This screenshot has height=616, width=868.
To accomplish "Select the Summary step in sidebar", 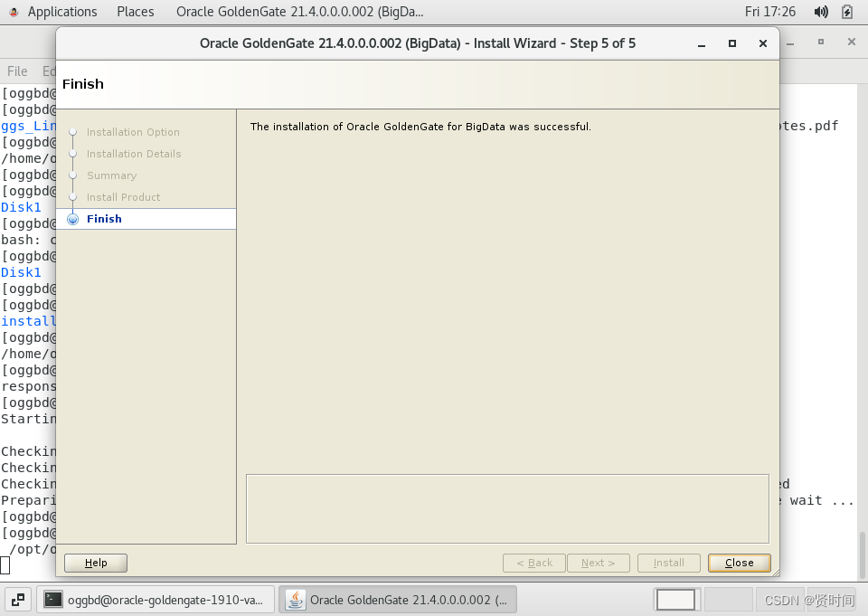I will coord(111,175).
